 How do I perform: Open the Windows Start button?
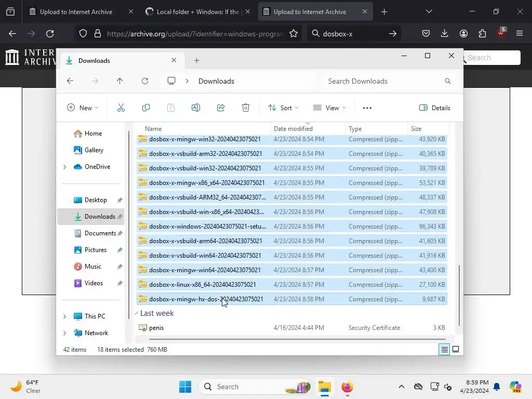(185, 387)
